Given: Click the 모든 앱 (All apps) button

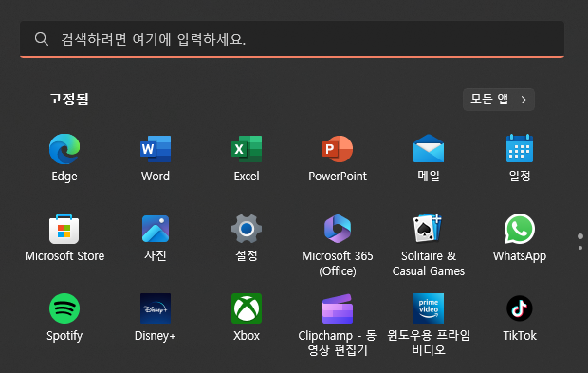Looking at the screenshot, I should [498, 100].
